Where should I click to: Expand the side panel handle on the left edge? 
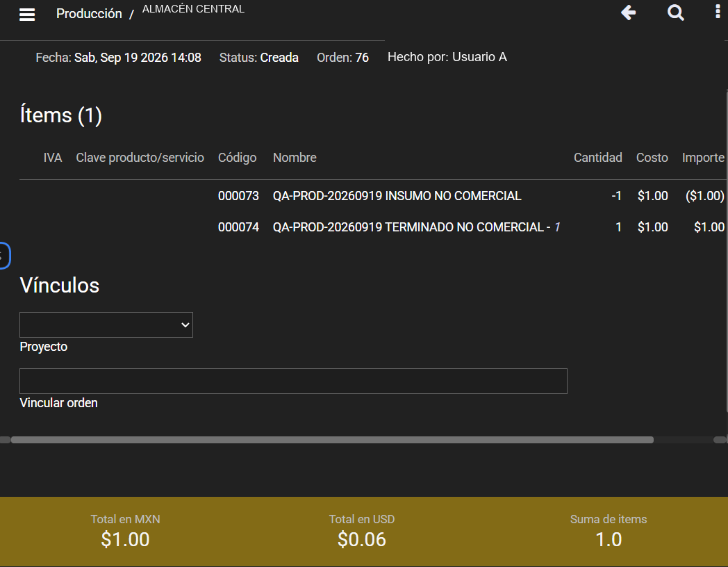pos(4,256)
